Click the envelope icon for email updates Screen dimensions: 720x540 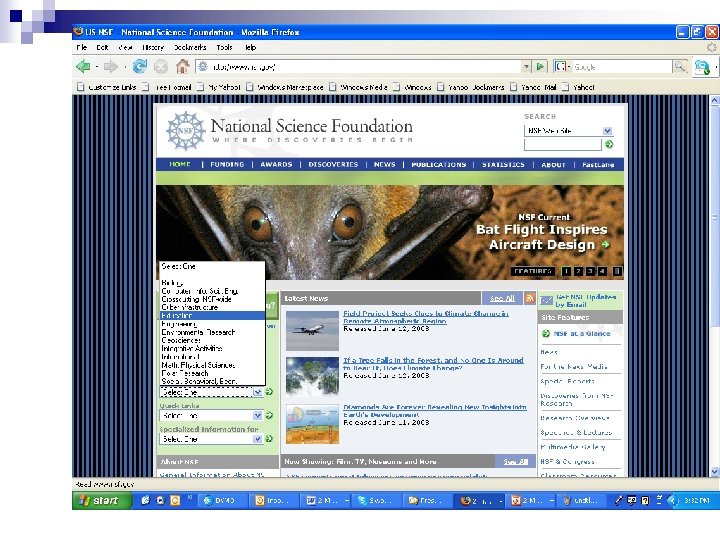point(546,300)
